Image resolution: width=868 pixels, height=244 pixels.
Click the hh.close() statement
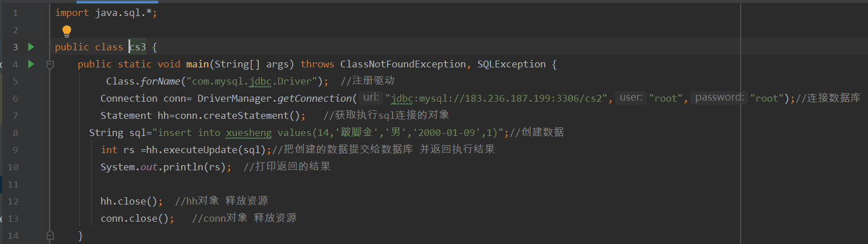click(131, 201)
